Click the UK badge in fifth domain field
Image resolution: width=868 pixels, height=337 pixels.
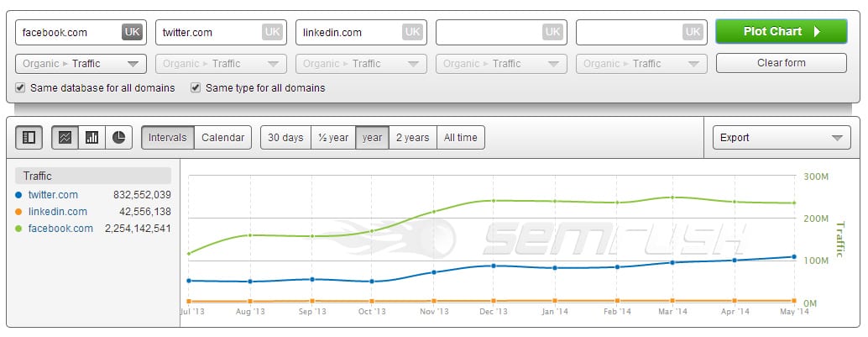[693, 32]
